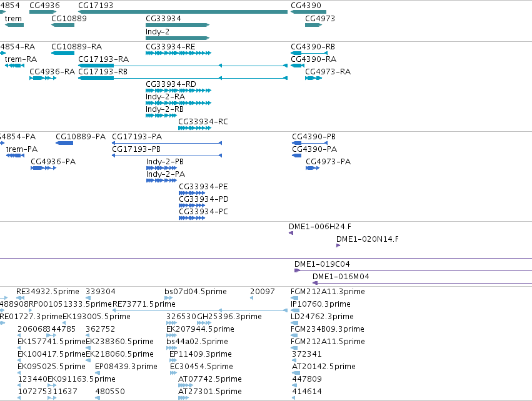Select transcript trem-RA

(14, 66)
